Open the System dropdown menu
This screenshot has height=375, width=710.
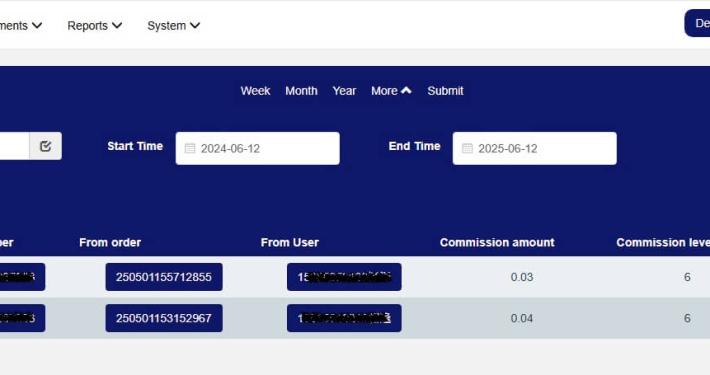pos(173,26)
